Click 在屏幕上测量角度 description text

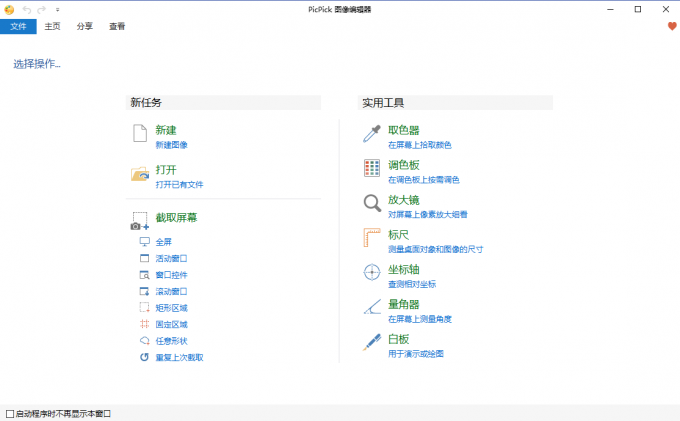tap(420, 319)
